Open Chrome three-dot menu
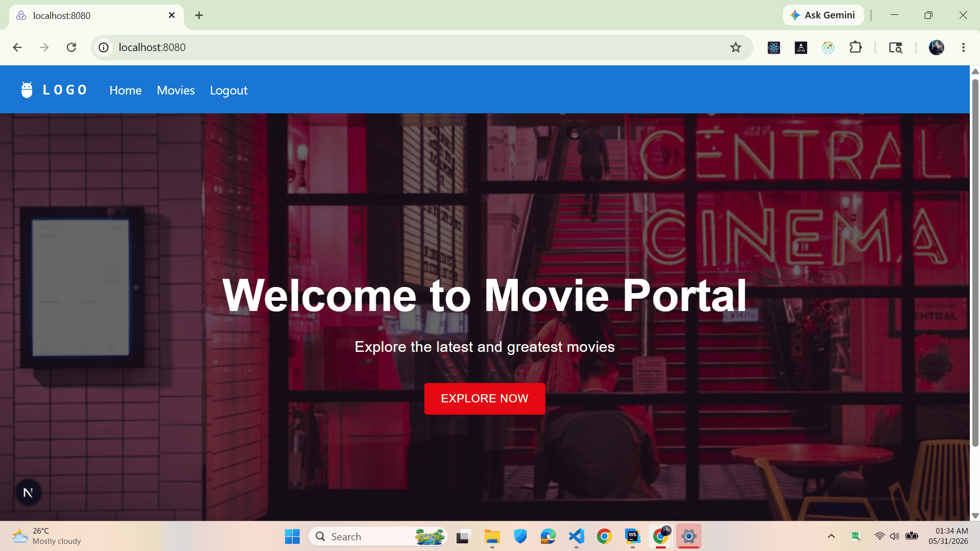Viewport: 980px width, 551px height. coord(963,47)
